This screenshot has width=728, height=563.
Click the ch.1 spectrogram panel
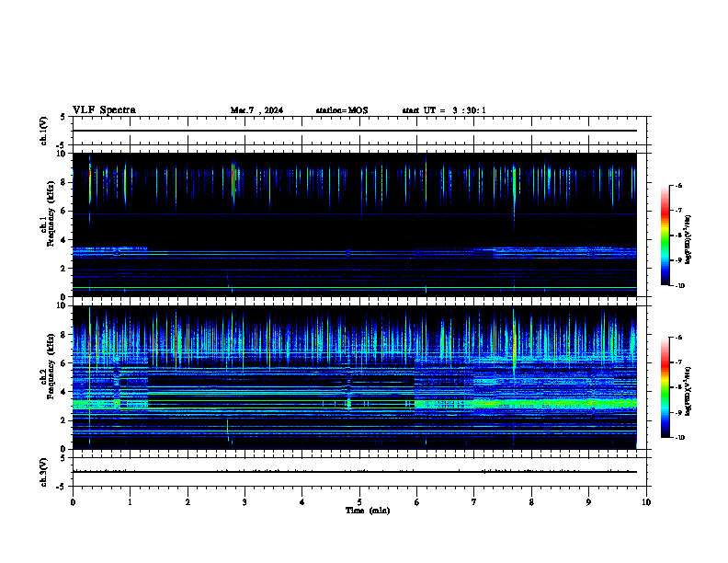(355, 224)
